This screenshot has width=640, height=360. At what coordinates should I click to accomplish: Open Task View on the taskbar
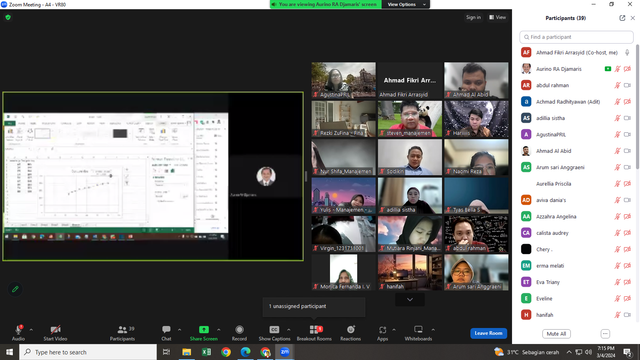166,352
